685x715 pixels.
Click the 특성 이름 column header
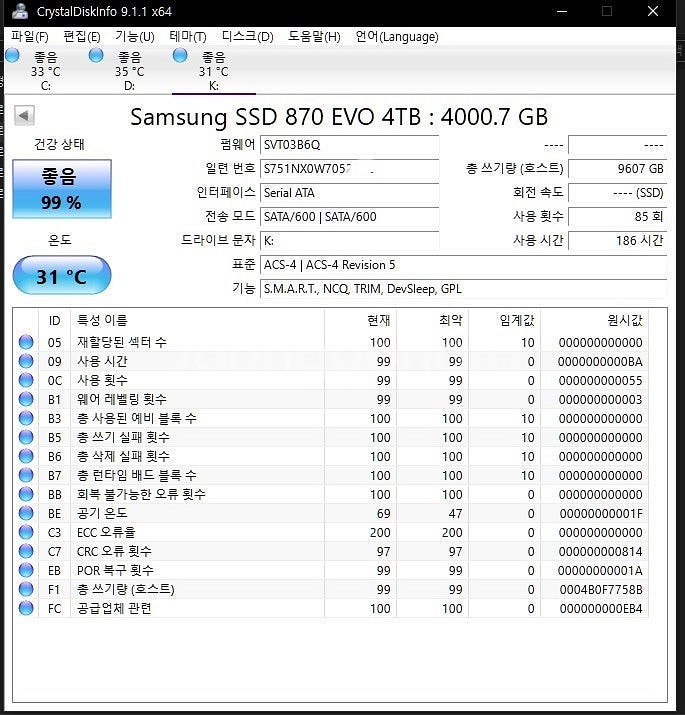coord(197,321)
